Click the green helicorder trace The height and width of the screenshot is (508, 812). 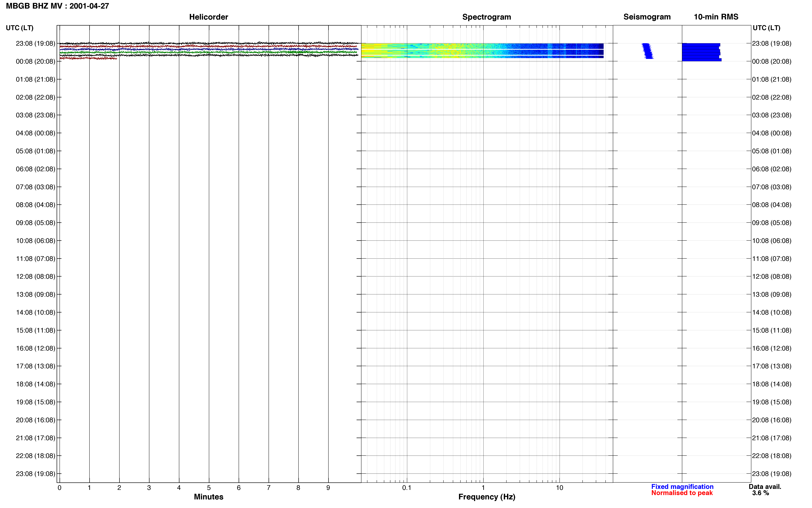209,52
